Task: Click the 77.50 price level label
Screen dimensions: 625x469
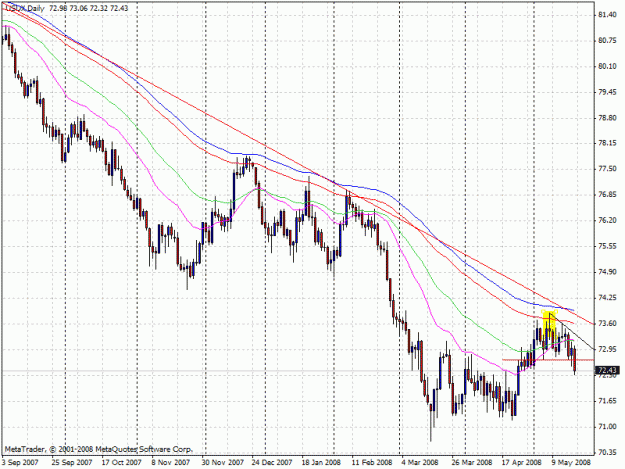Action: 607,169
